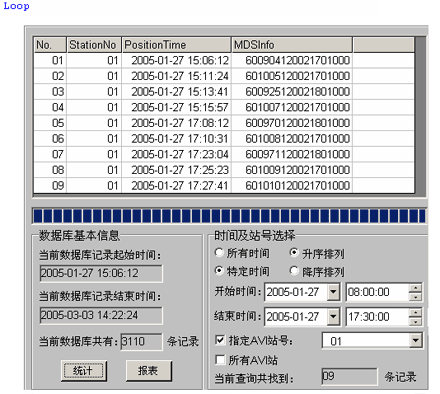440x394 pixels.
Task: Increase the end time 17:30:00 spinner
Action: click(415, 313)
